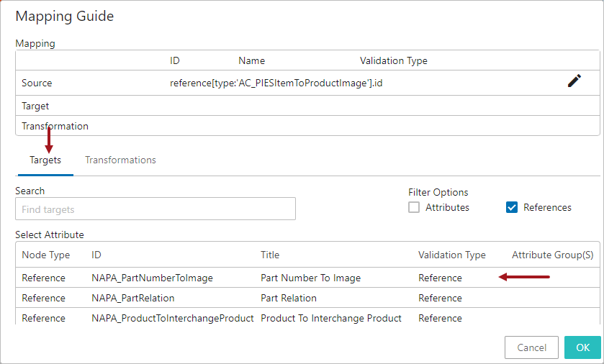Click the Title column header
The image size is (604, 364).
270,255
